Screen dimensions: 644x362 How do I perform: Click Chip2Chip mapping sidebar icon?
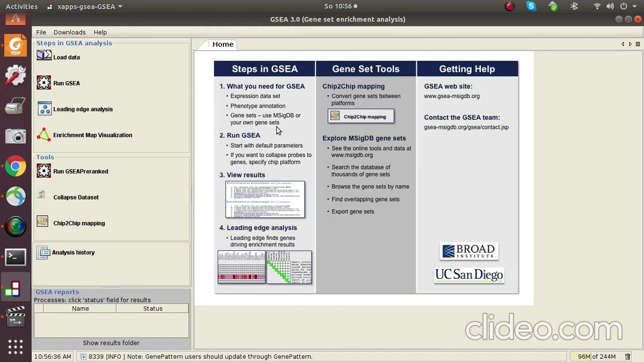pos(42,222)
